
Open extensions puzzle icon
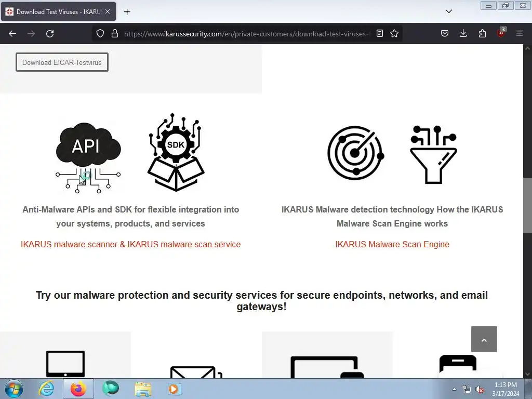click(482, 34)
